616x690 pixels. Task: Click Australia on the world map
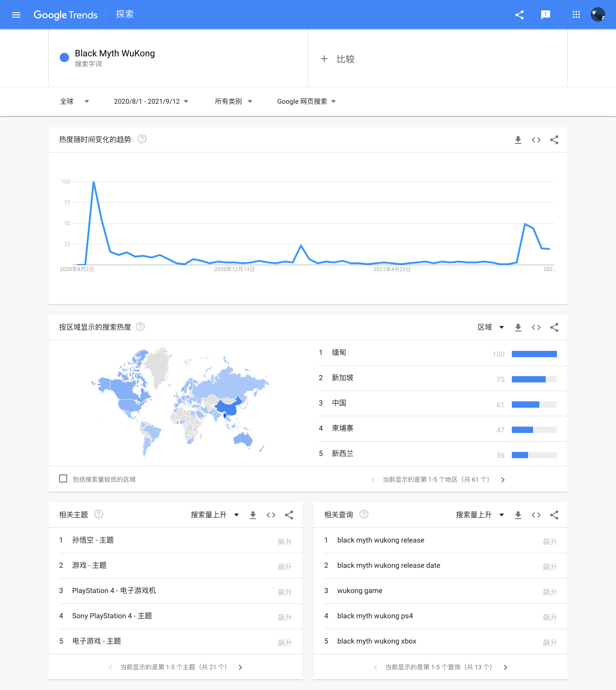point(244,438)
